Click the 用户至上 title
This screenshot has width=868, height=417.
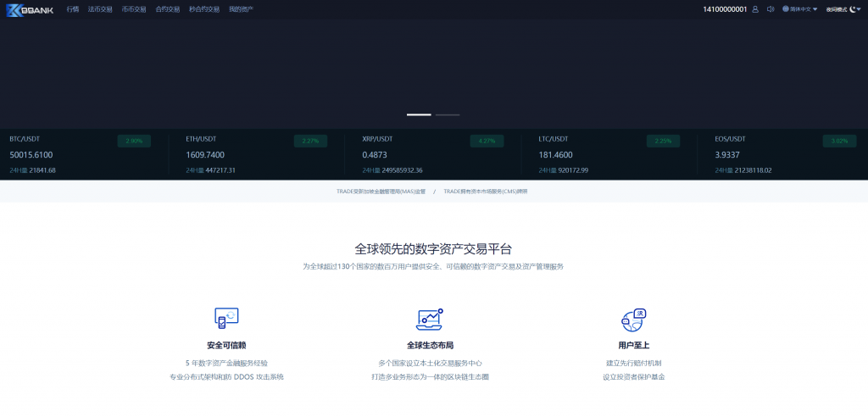coord(634,346)
